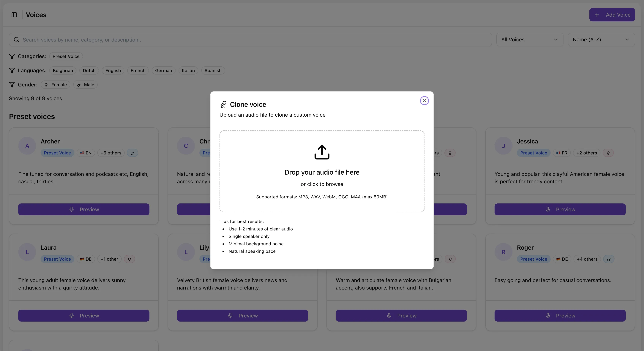
Task: Preview the Lily voice
Action: (x=242, y=316)
